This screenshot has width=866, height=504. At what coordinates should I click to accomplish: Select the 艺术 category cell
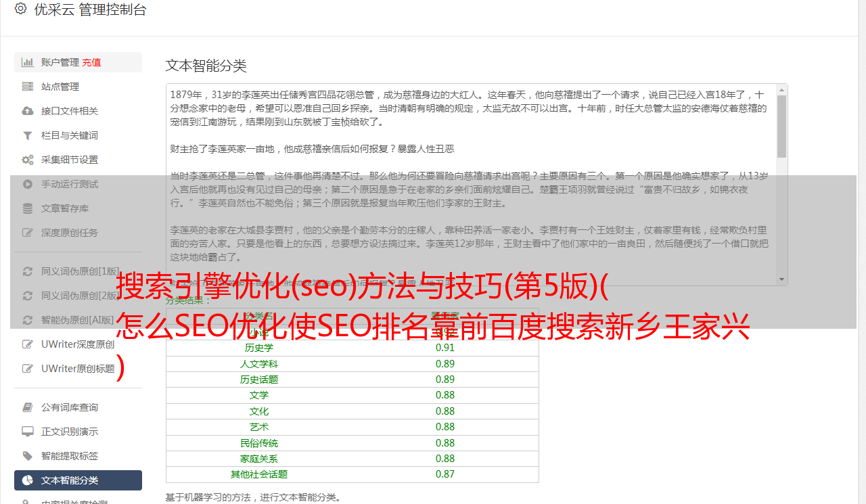[259, 427]
